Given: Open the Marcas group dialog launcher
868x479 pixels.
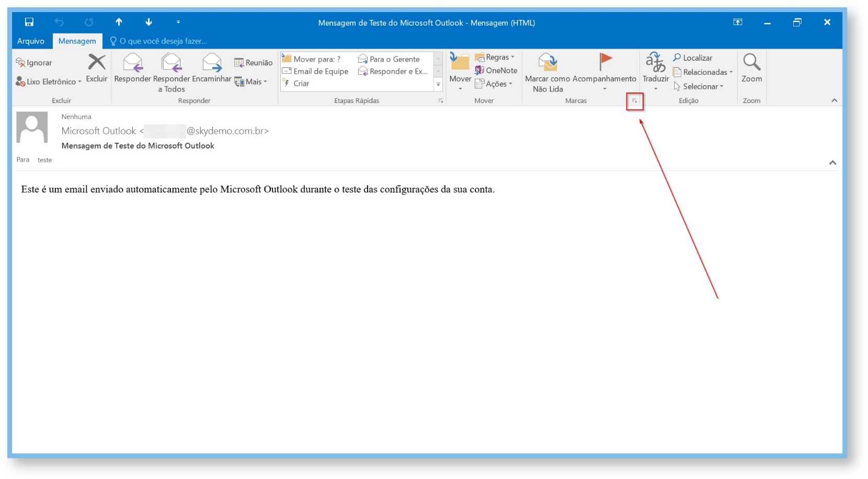Looking at the screenshot, I should pos(635,101).
